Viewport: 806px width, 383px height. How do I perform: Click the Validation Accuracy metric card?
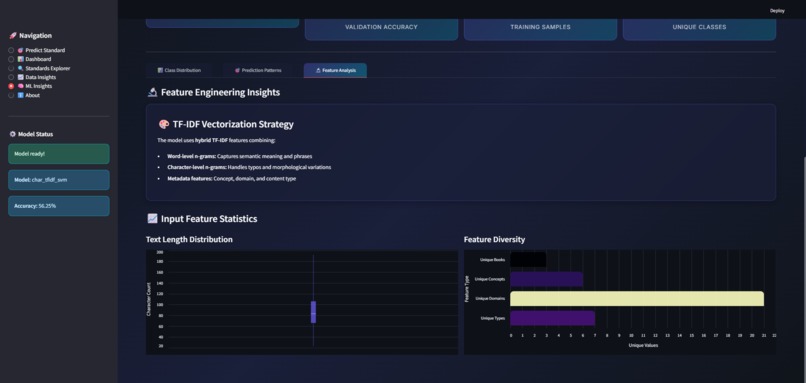tap(381, 29)
